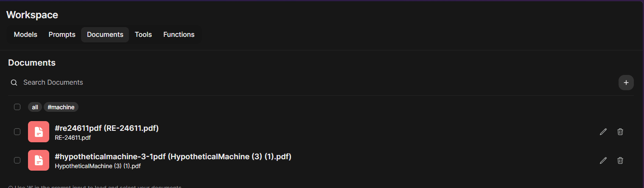644x188 pixels.
Task: Delete the HypotheticalMachine (3) (1).pdf document
Action: [620, 160]
